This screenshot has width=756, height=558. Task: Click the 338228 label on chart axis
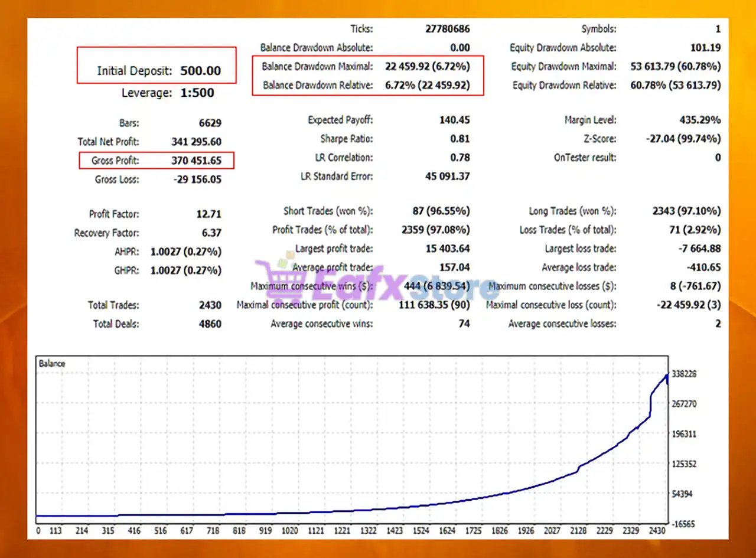point(685,374)
